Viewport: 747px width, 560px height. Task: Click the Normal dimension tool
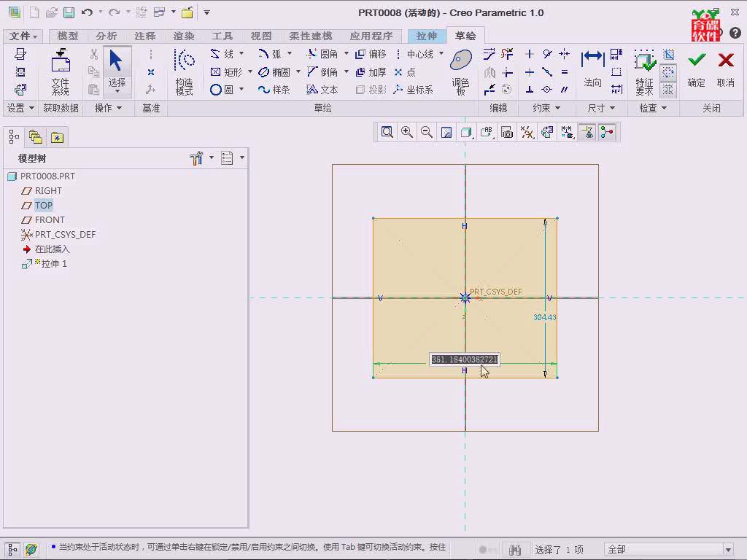tap(592, 69)
